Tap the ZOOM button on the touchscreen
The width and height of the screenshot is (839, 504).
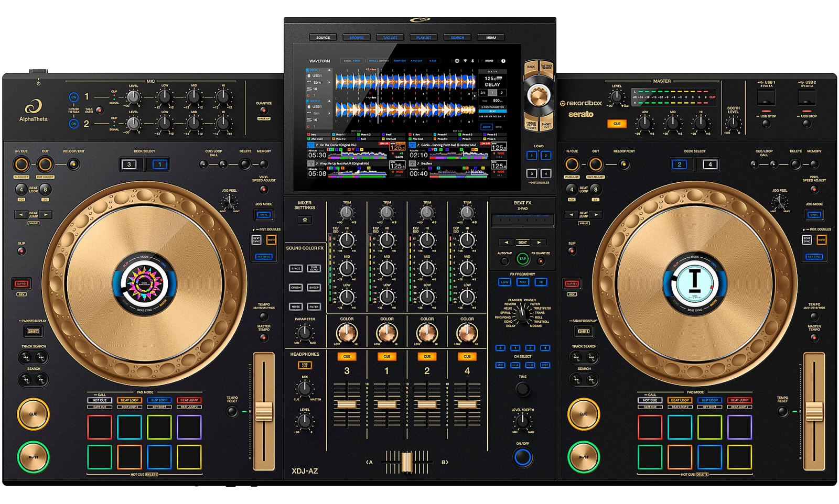click(487, 127)
